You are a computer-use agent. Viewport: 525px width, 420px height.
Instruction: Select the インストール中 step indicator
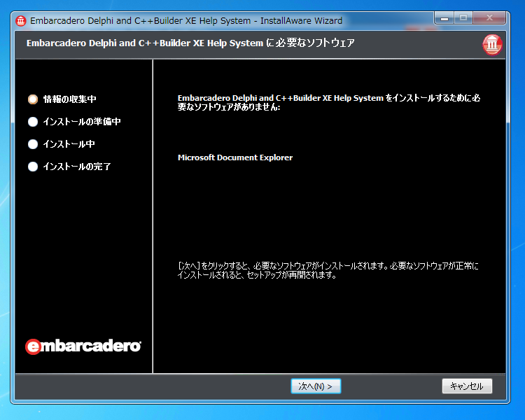[33, 144]
